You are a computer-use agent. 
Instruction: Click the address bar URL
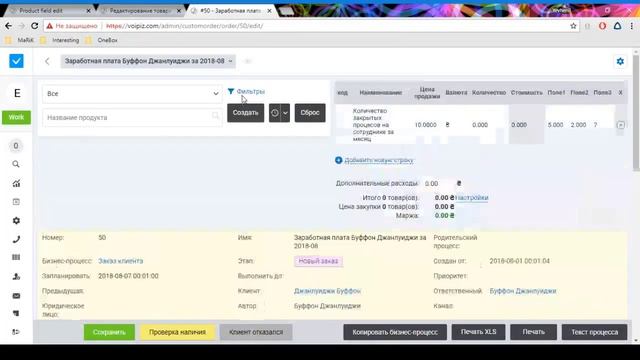click(x=184, y=26)
